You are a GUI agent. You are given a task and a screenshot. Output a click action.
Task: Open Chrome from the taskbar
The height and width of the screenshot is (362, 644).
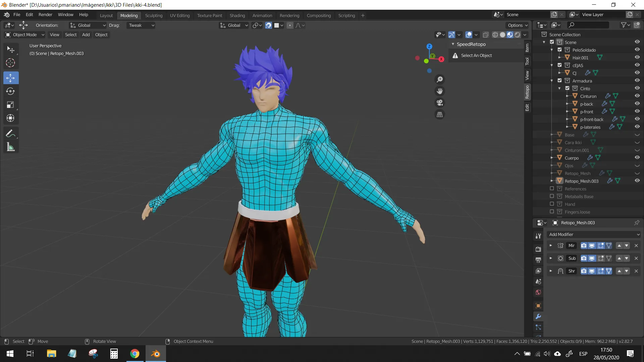tap(135, 354)
